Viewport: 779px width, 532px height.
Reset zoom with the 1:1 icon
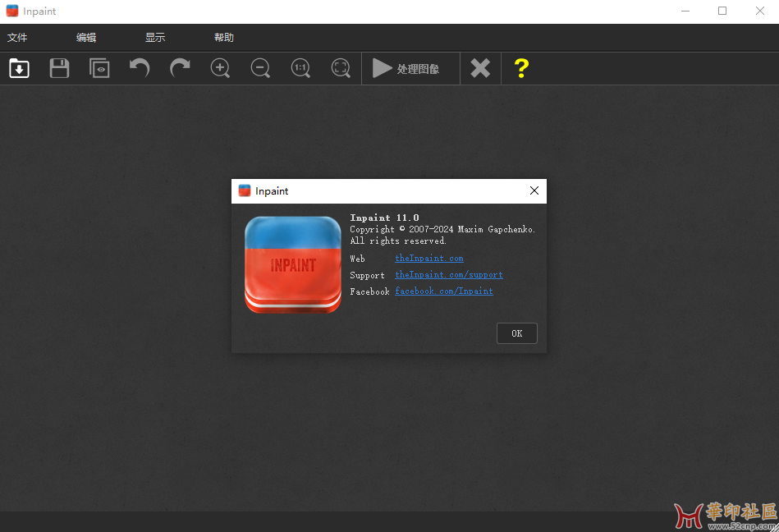(x=300, y=68)
